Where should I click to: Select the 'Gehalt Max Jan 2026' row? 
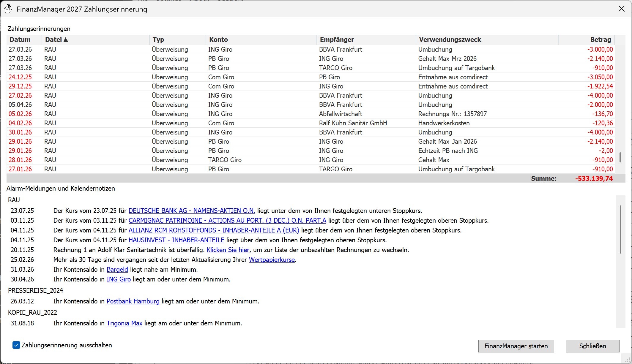311,141
